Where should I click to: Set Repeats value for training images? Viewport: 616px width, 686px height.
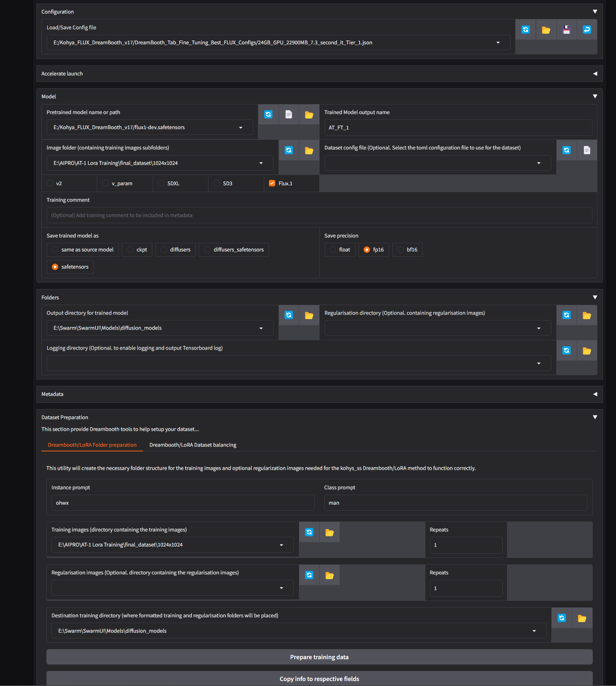coord(465,545)
